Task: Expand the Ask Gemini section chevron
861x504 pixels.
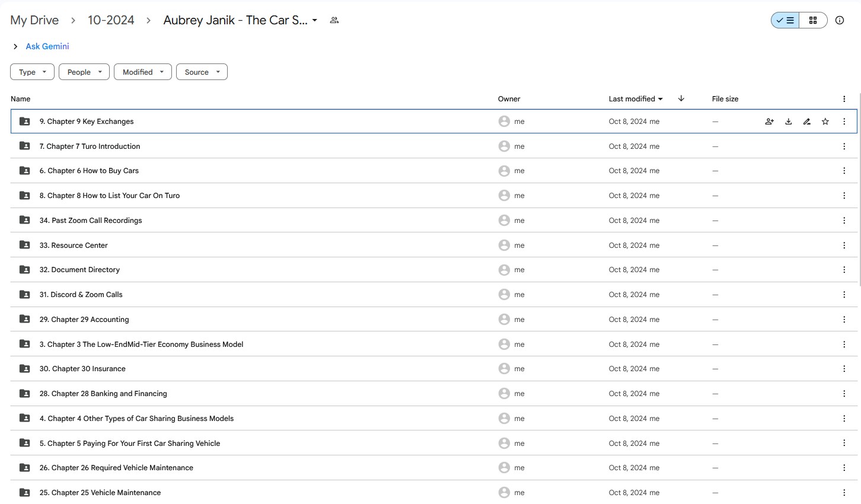Action: (15, 46)
